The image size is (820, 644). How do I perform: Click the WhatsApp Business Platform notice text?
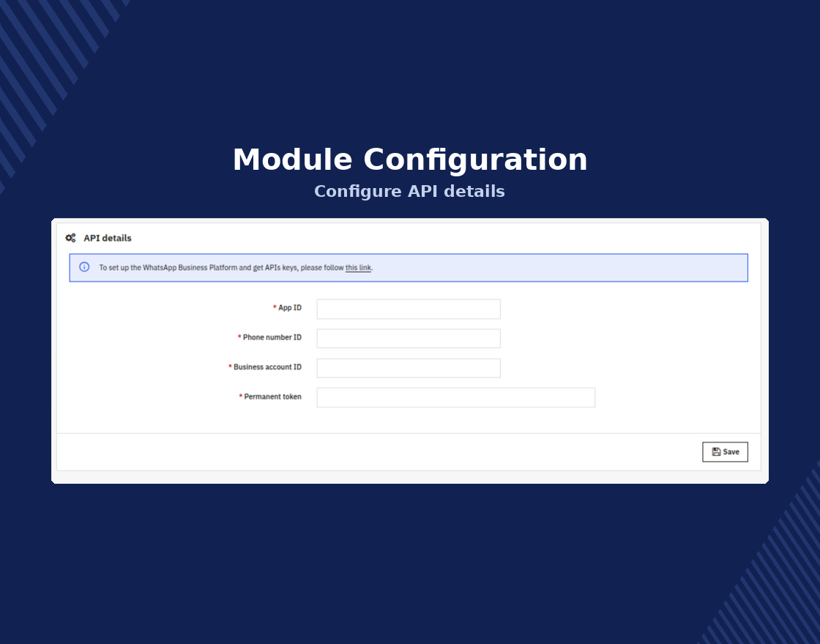[x=236, y=268]
